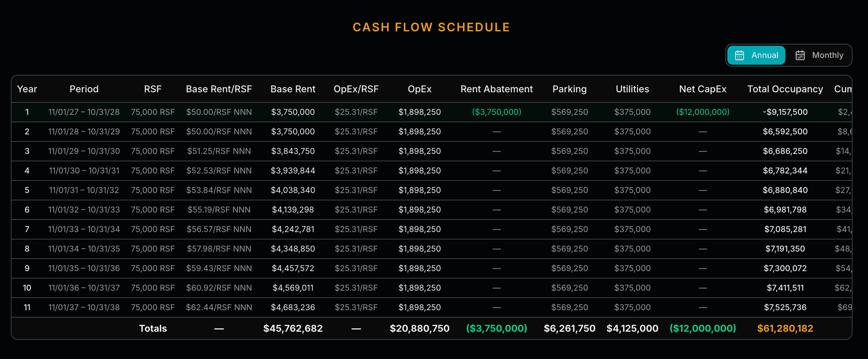Image resolution: width=868 pixels, height=359 pixels.
Task: Click the green Rent Abatement total ($3,750,000)
Action: [x=496, y=328]
